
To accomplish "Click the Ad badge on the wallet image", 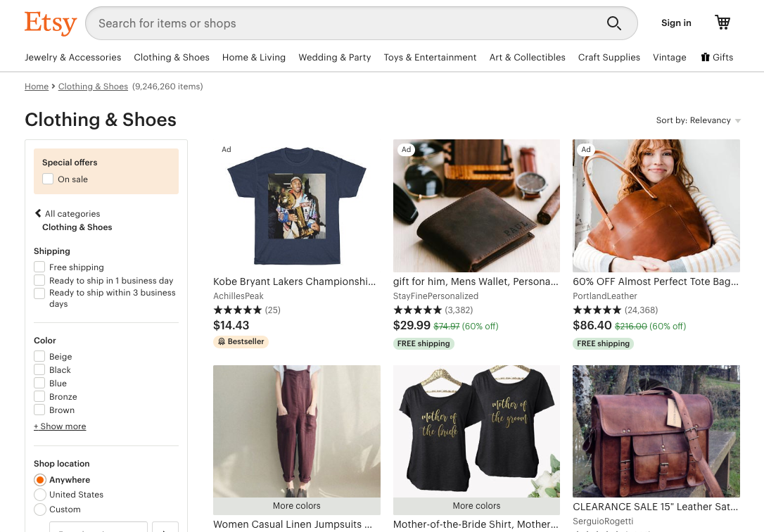I will (x=407, y=150).
